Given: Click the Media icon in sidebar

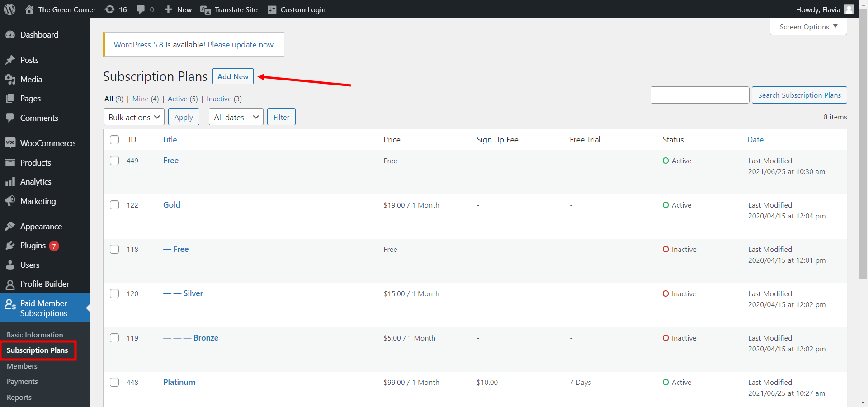Looking at the screenshot, I should tap(10, 80).
